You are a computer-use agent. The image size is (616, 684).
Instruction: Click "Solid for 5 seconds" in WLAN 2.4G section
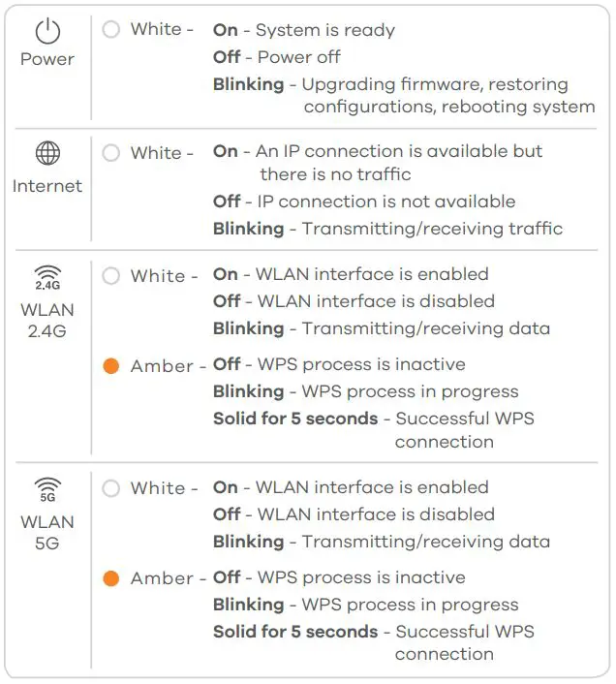[295, 419]
